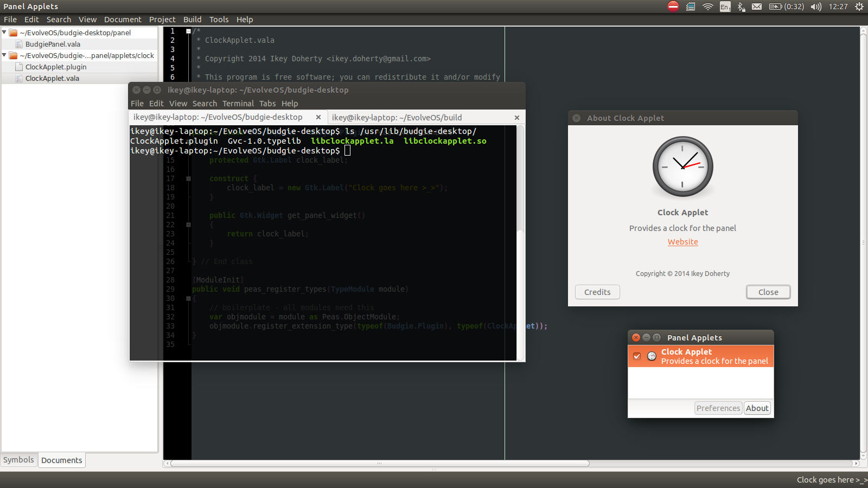The height and width of the screenshot is (488, 868).
Task: Click the Clock Applet icon in Panel Applets list
Action: pyautogui.click(x=652, y=356)
